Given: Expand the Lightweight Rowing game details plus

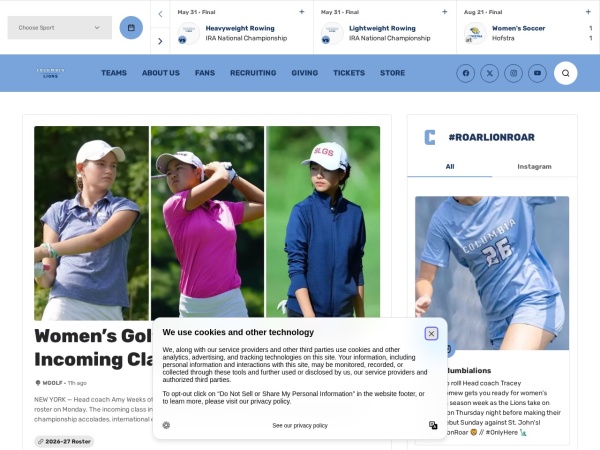Looking at the screenshot, I should 445,12.
